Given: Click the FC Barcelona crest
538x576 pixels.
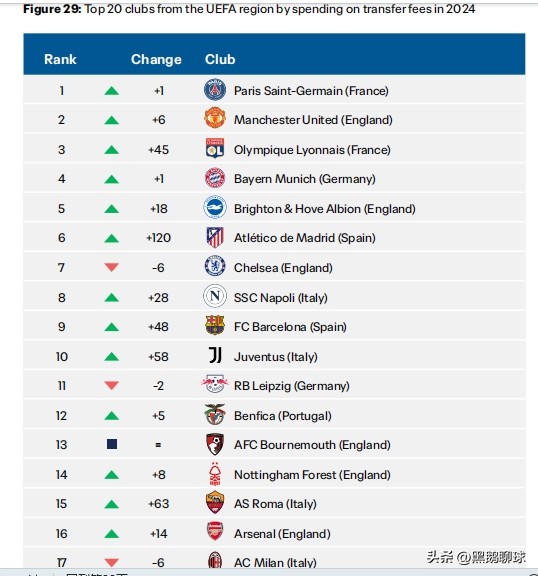Looking at the screenshot, I should [x=215, y=325].
